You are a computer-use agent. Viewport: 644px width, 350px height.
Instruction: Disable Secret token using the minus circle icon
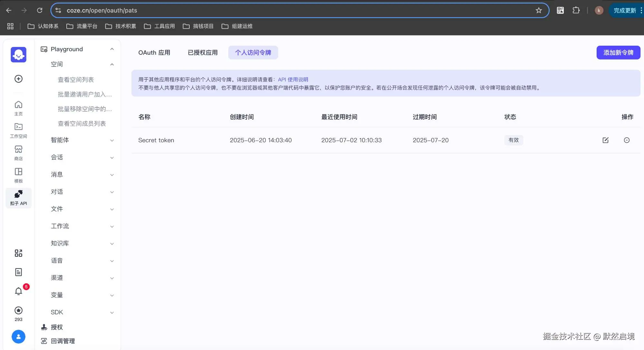(x=627, y=140)
